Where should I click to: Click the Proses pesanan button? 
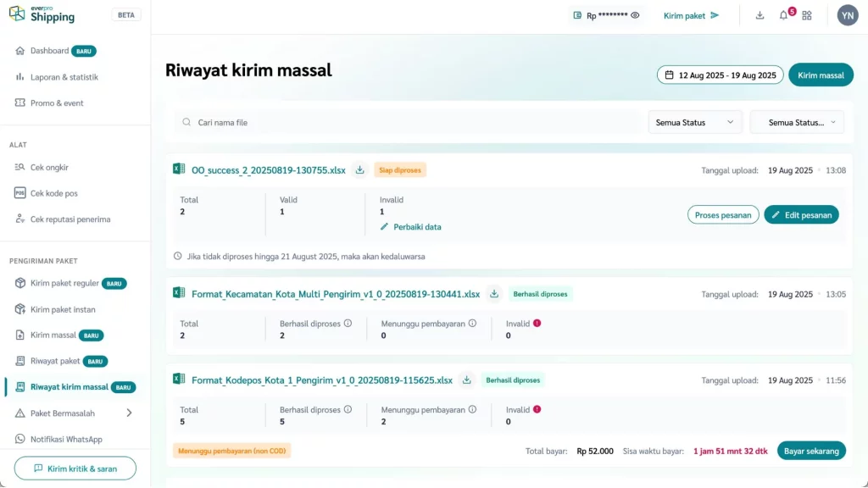(x=722, y=215)
